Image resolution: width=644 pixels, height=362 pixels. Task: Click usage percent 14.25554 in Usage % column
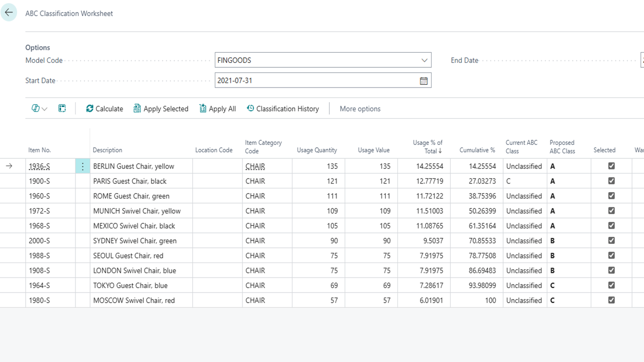431,166
